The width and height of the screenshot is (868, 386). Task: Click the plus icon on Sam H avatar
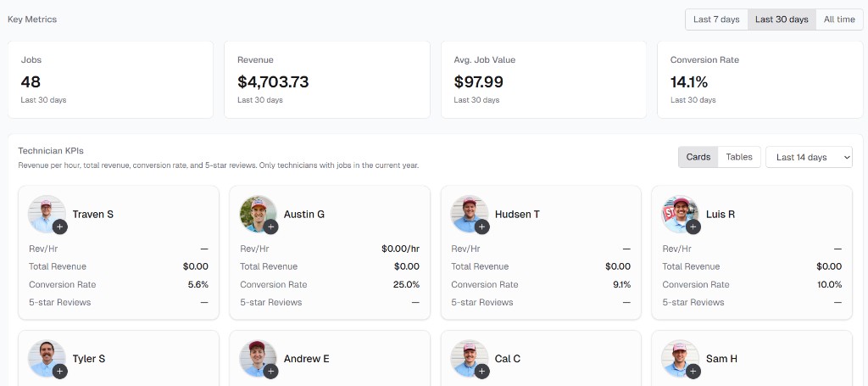coord(693,371)
